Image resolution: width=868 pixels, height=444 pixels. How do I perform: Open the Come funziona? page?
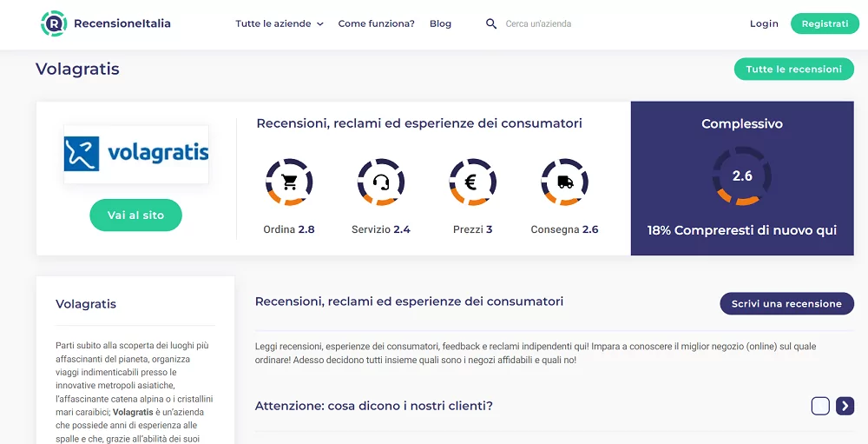pos(377,23)
